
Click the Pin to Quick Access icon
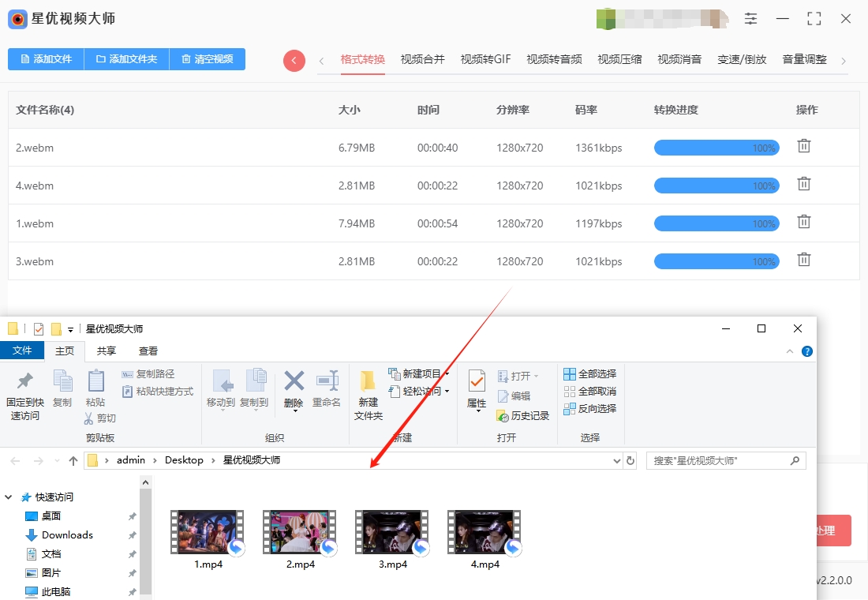(25, 382)
